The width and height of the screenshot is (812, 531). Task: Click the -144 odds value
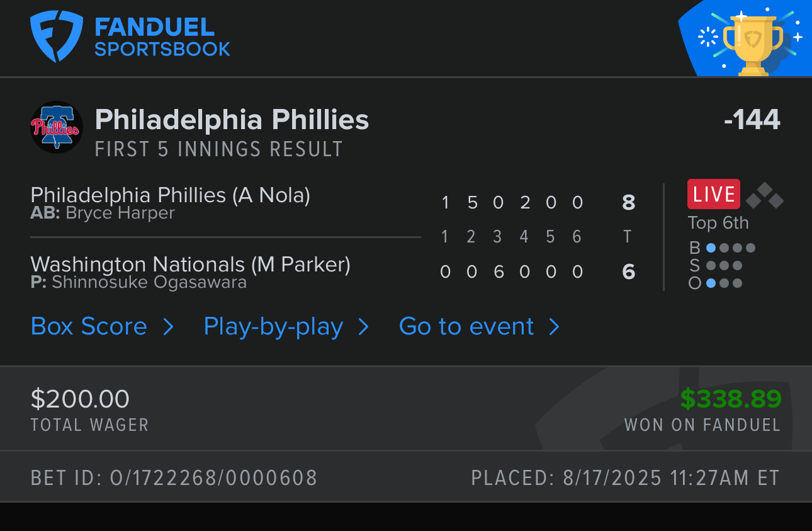(x=752, y=120)
